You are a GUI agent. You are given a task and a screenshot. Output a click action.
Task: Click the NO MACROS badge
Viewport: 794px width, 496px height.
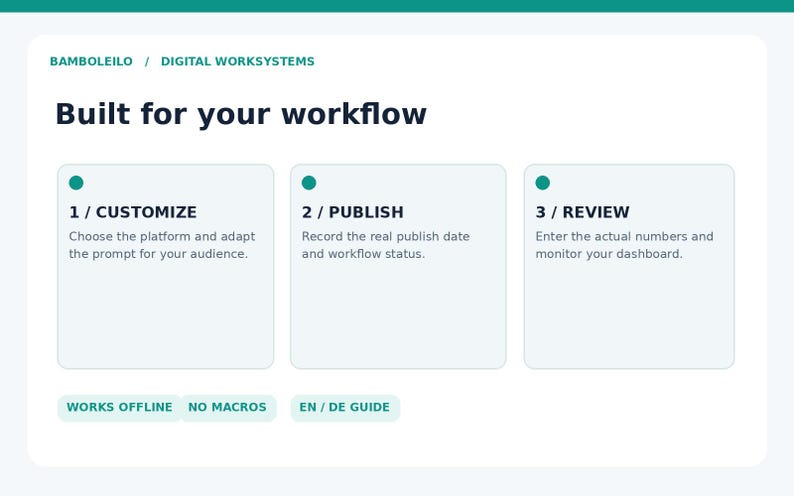click(227, 408)
